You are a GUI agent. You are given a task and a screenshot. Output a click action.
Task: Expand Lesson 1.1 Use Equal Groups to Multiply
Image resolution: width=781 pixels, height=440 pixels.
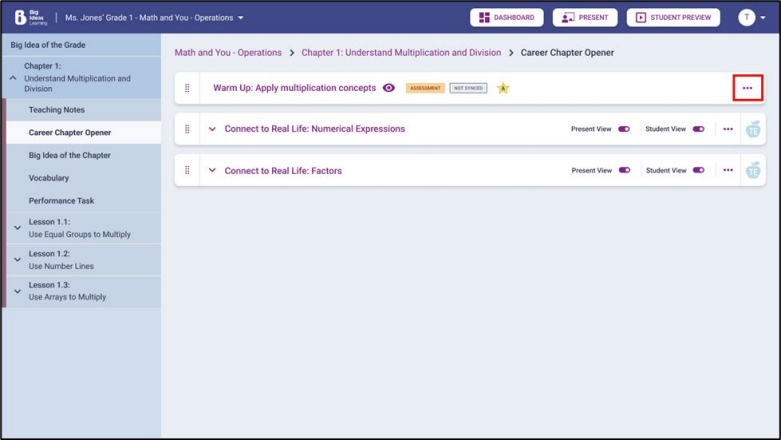[x=17, y=228]
